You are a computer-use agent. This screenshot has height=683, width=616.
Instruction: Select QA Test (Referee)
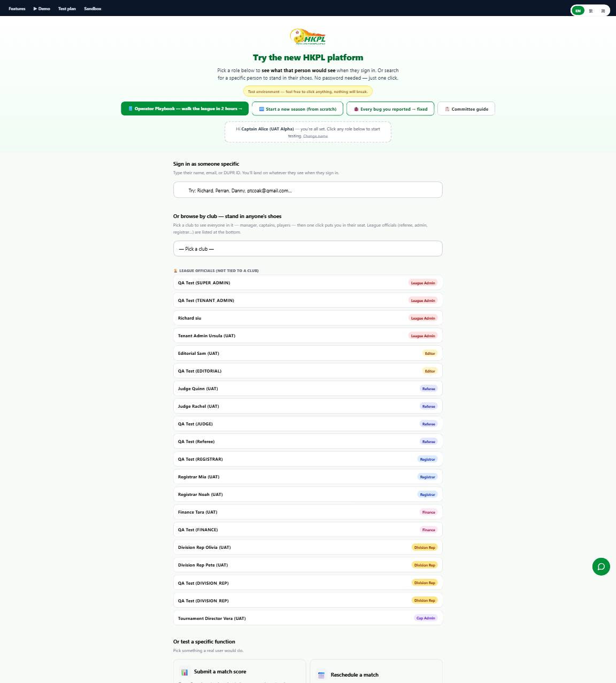(x=307, y=441)
